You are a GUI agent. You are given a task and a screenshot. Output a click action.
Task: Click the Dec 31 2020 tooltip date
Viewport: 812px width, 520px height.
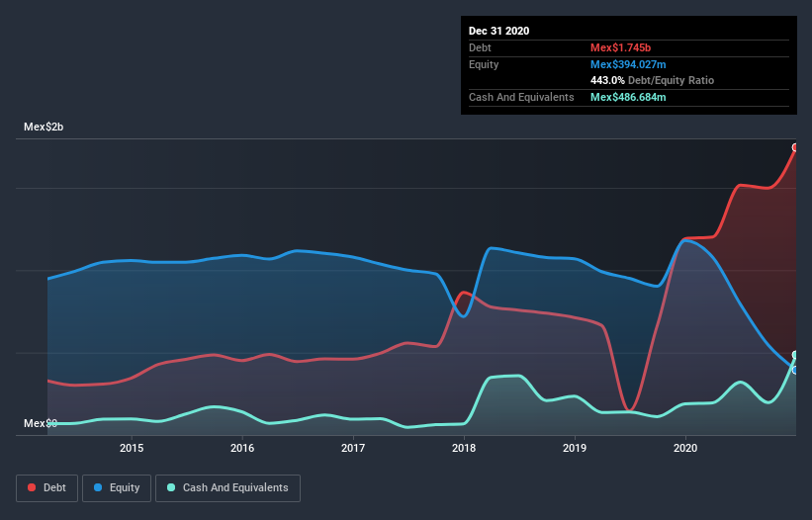pyautogui.click(x=498, y=31)
